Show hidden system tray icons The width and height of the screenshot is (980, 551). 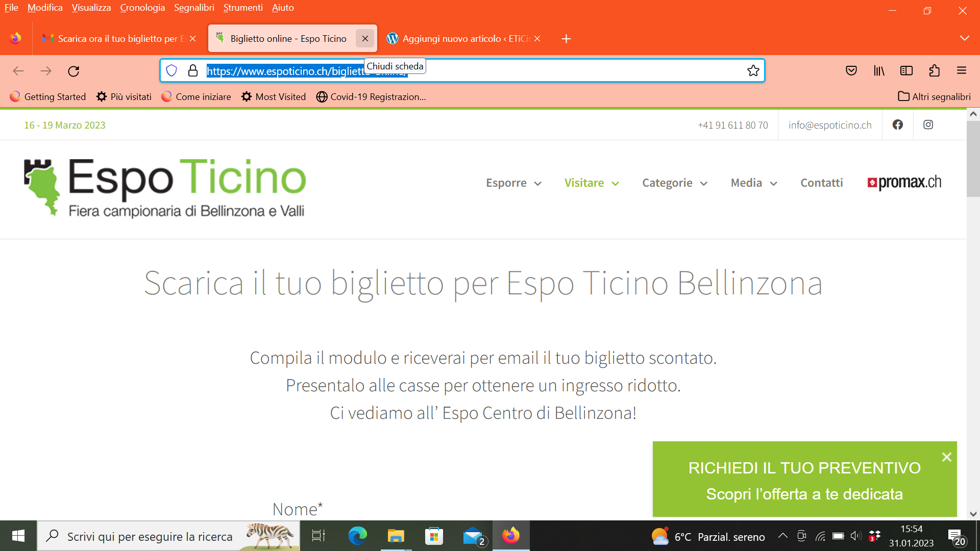coord(782,536)
